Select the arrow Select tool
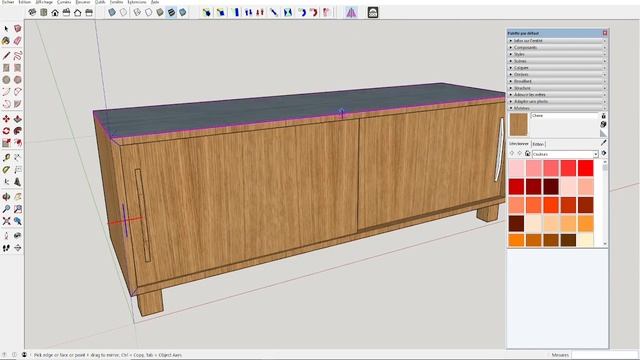 [6, 29]
